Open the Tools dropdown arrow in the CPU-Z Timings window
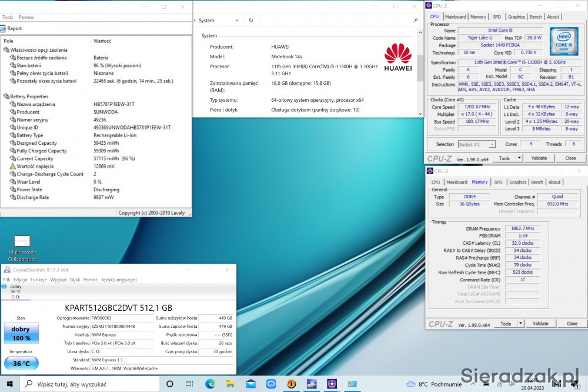Screen dimensions: 588x392 click(521, 323)
